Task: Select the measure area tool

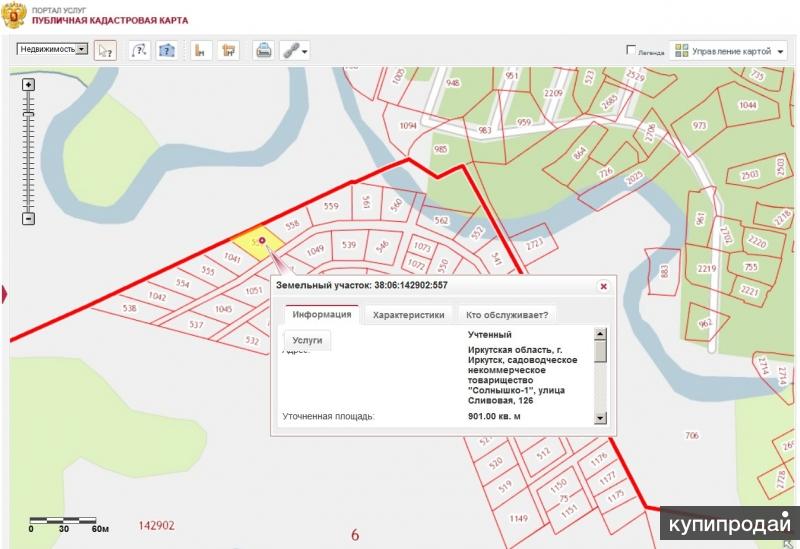Action: point(228,51)
